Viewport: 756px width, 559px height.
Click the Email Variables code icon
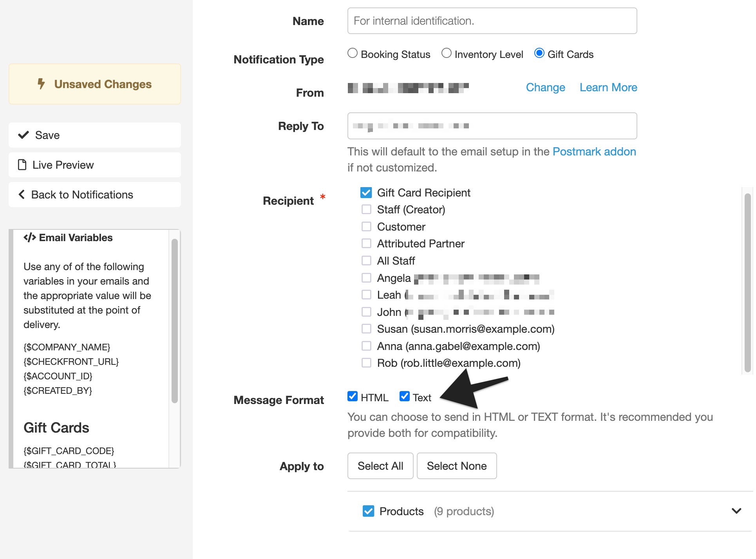point(30,238)
